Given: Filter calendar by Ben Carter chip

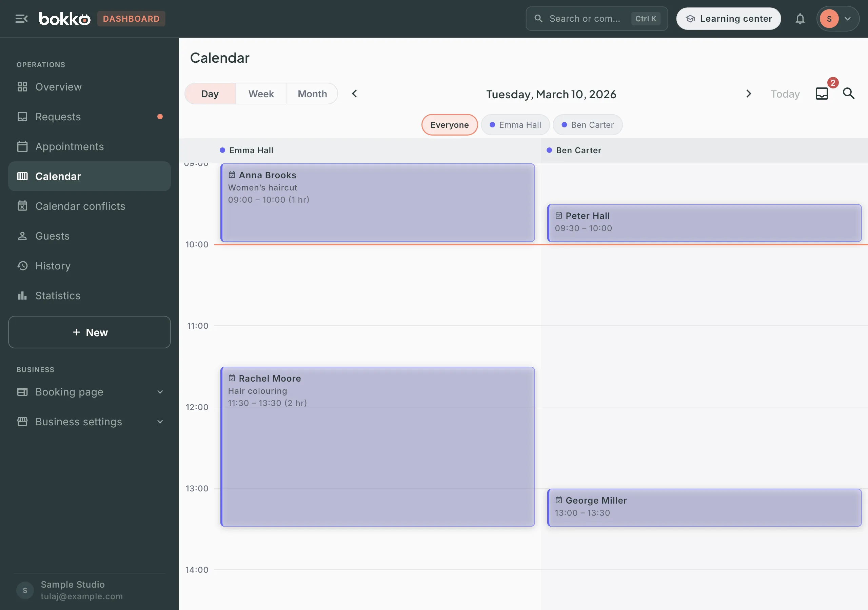Looking at the screenshot, I should coord(588,125).
